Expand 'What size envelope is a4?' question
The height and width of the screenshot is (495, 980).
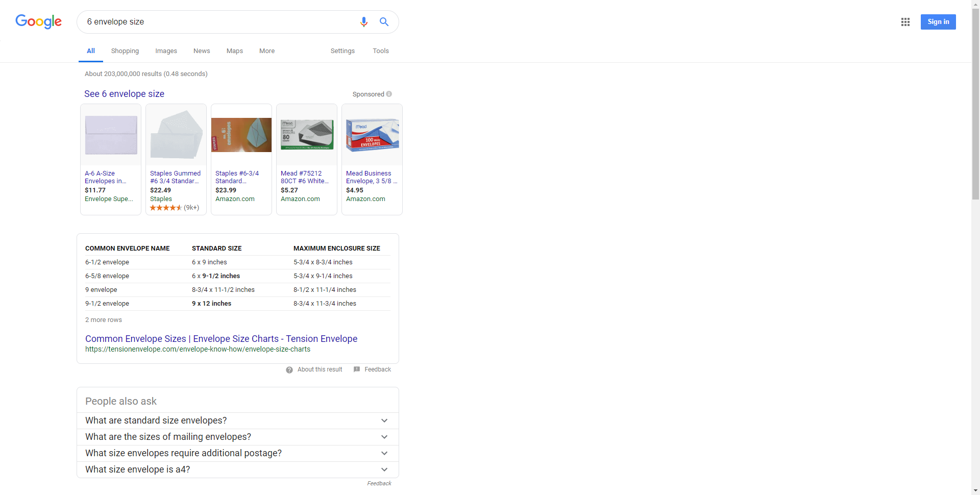coord(384,469)
